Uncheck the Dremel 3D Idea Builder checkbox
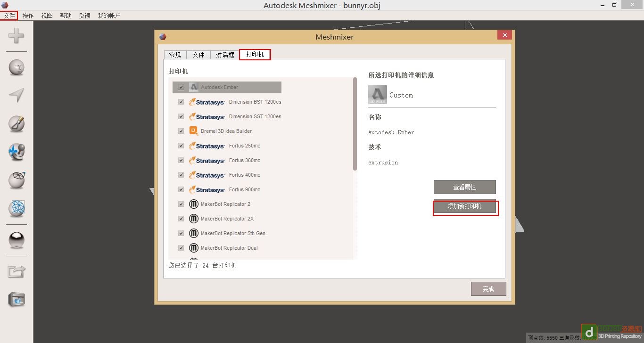 click(x=181, y=131)
